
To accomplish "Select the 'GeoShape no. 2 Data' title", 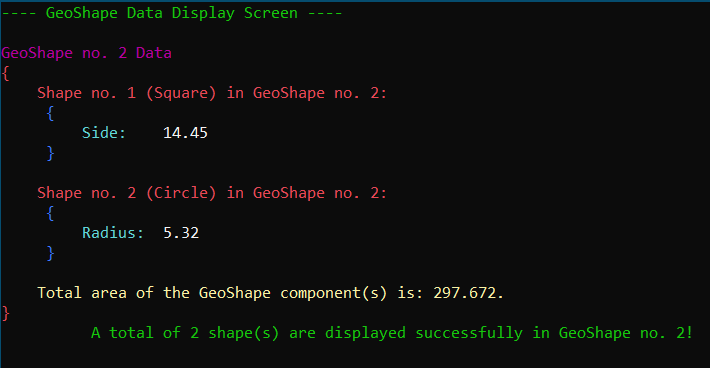I will (86, 53).
